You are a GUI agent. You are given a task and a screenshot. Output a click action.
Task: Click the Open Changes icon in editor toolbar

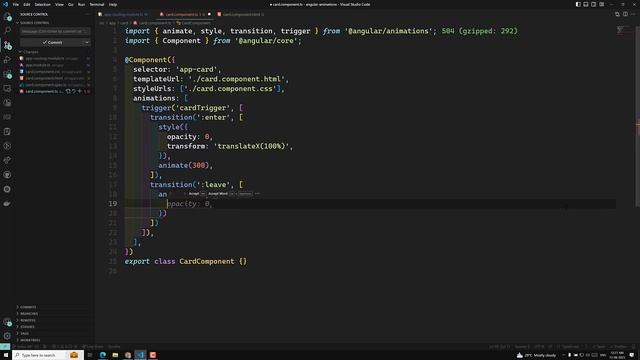(x=617, y=14)
